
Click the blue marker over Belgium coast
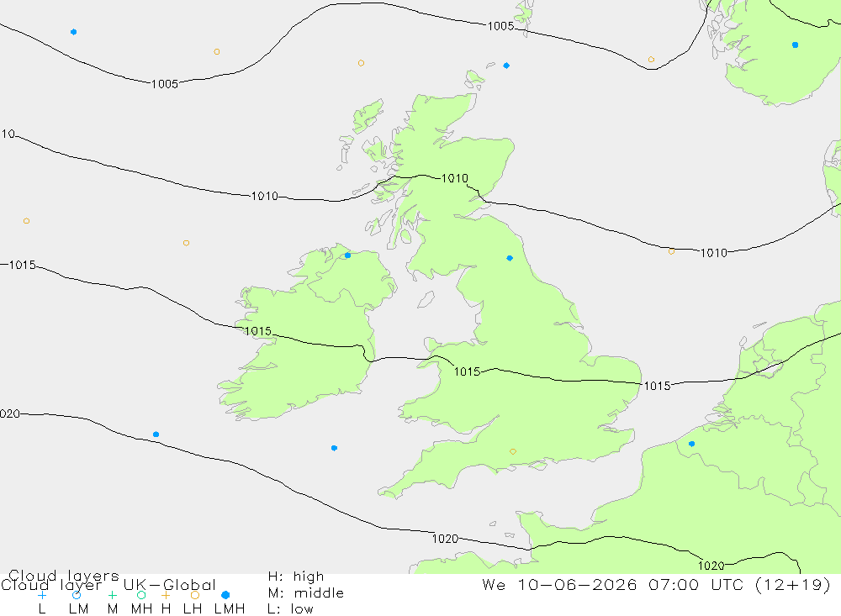coord(691,444)
